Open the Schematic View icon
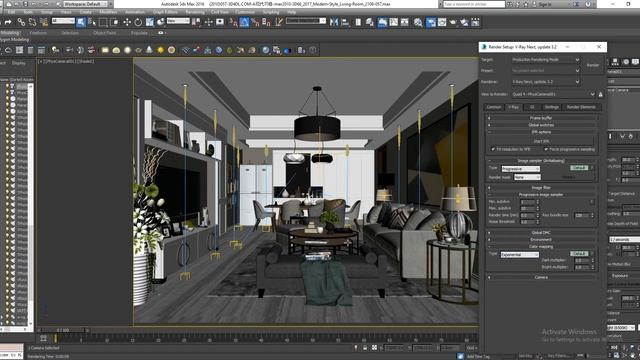The image size is (640, 360). point(404,22)
